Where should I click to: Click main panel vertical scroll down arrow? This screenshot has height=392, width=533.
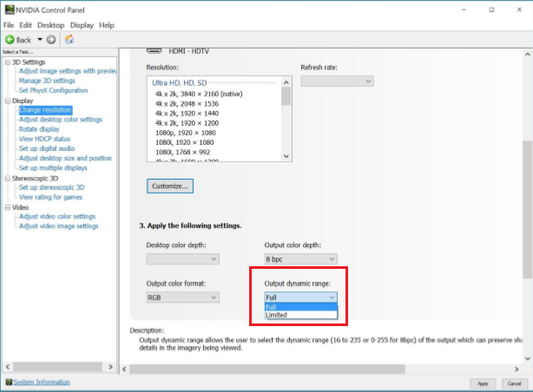[x=528, y=358]
